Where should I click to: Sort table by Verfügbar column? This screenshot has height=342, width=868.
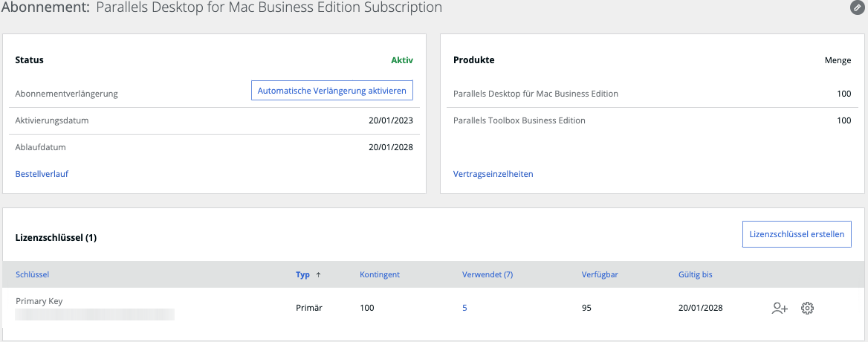coord(600,274)
